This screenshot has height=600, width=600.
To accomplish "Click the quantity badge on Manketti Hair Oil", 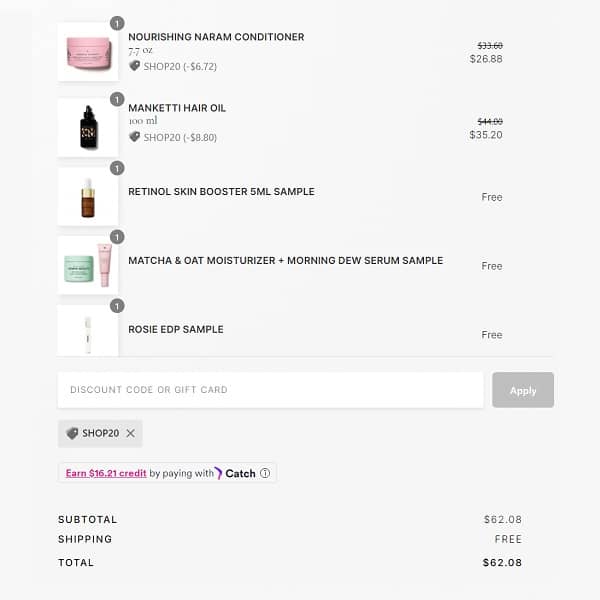I will click(117, 99).
